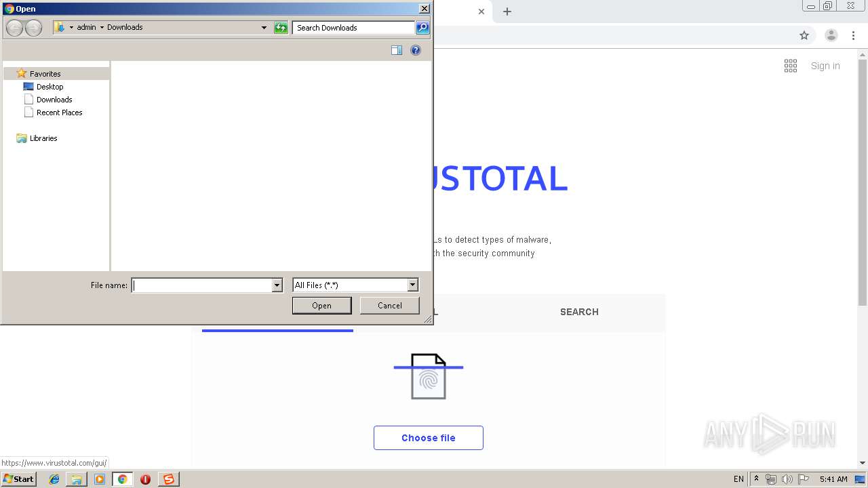The image size is (868, 488).
Task: Click the volume speaker tray icon
Action: click(x=787, y=479)
